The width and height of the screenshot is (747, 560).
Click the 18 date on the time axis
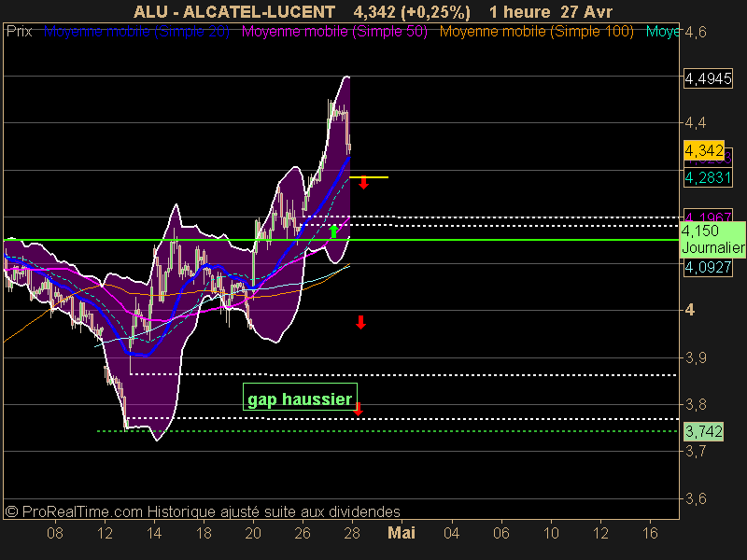[x=204, y=533]
